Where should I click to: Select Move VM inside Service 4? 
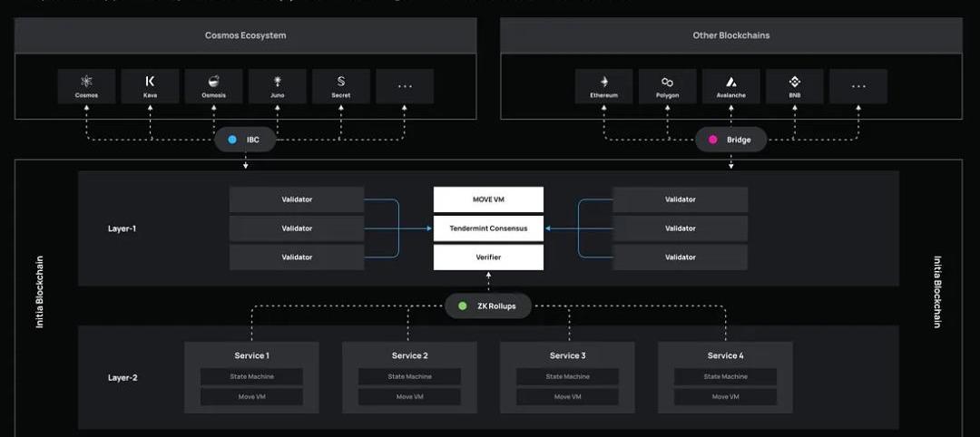(726, 397)
